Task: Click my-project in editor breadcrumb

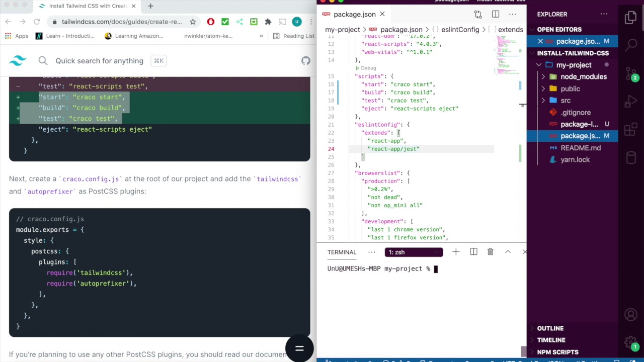Action: tap(342, 30)
